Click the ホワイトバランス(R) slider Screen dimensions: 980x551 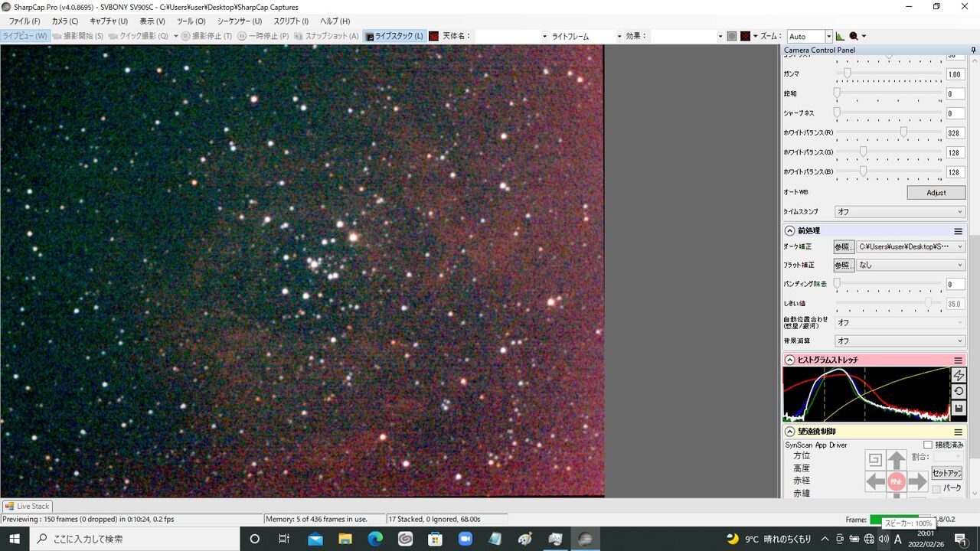889,132
